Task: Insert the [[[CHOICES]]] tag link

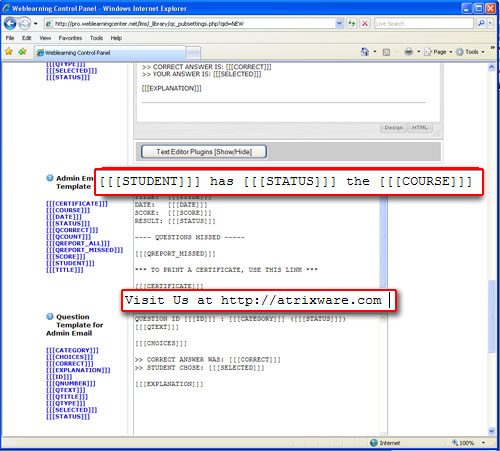Action: click(x=70, y=357)
